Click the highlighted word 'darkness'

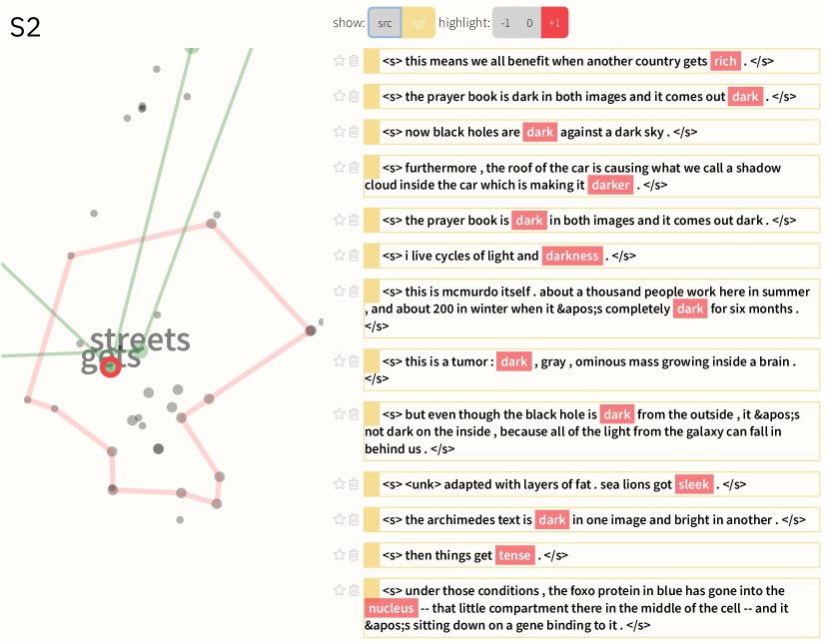coord(573,256)
